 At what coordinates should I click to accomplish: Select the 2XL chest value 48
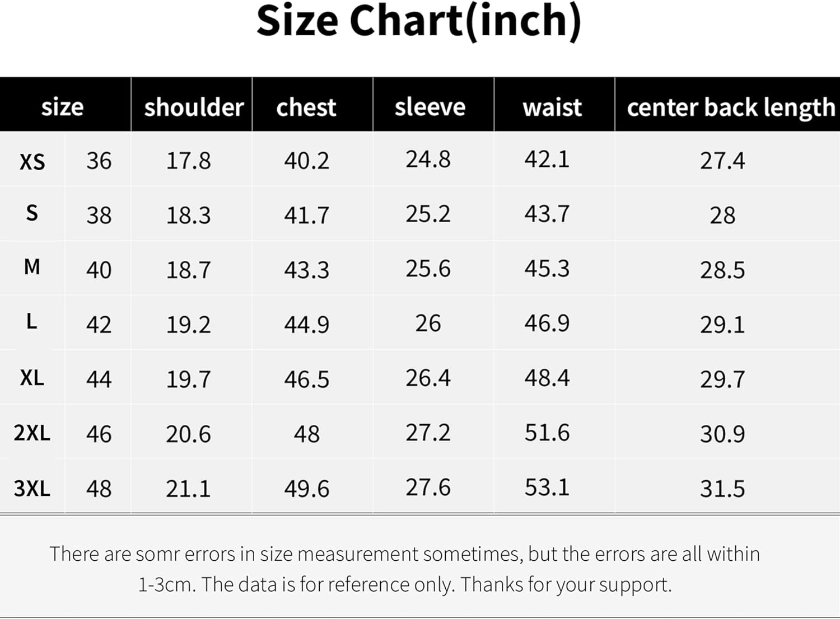coord(307,434)
